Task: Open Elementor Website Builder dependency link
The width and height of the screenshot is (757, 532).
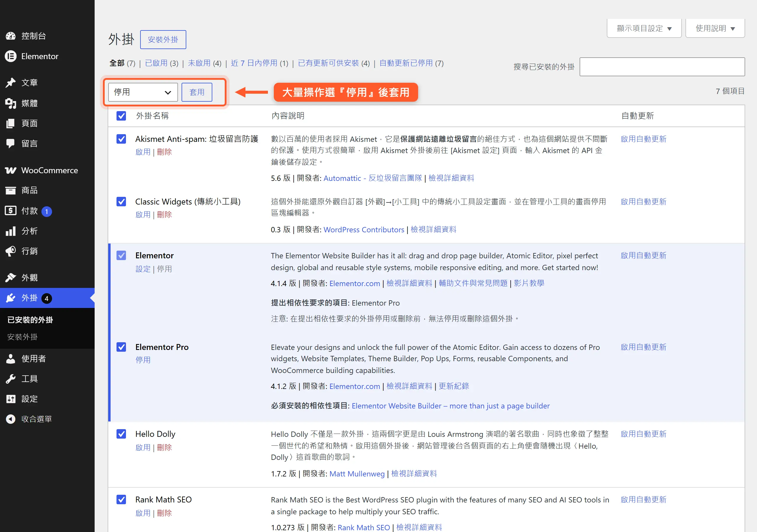Action: (x=450, y=406)
